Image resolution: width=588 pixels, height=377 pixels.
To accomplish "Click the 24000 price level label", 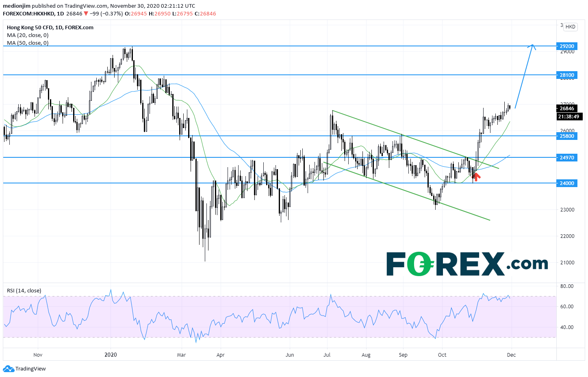I will [x=567, y=183].
